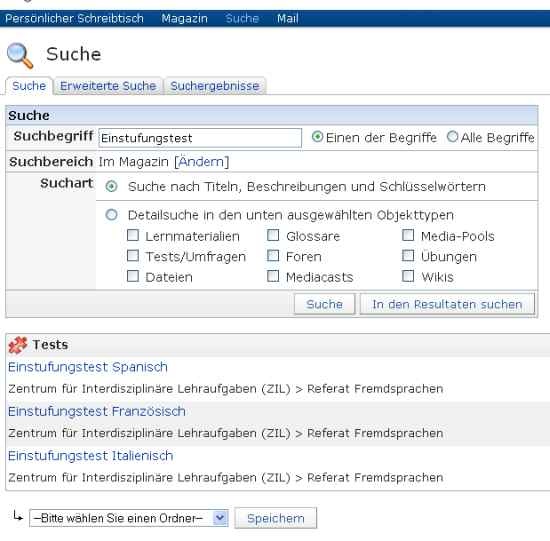
Task: Click the folder arrow icon beside dropdown
Action: 18,516
